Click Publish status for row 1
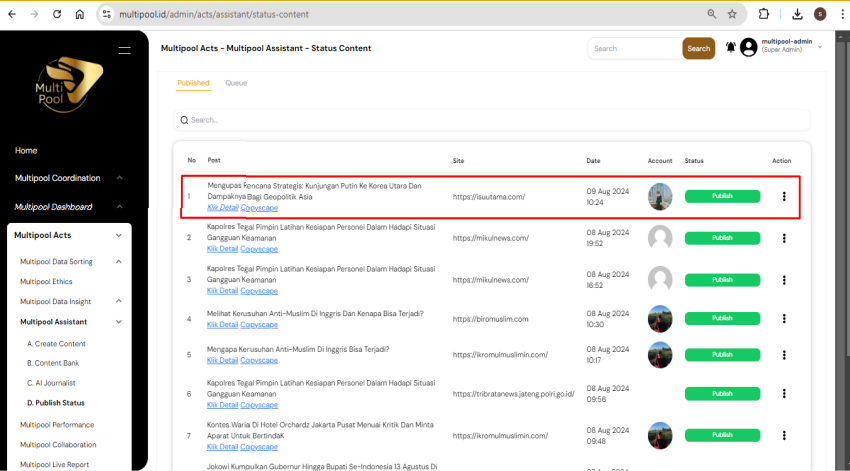850x471 pixels. (722, 196)
